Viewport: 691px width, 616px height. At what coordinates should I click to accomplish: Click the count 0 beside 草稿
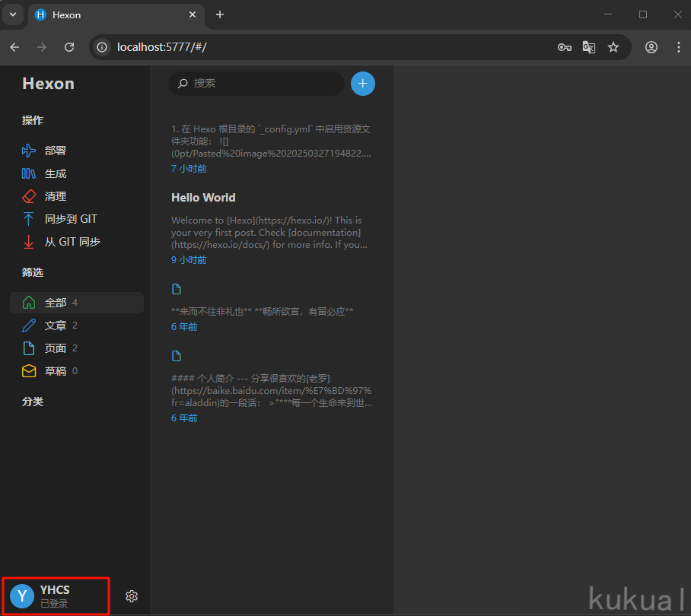point(75,371)
